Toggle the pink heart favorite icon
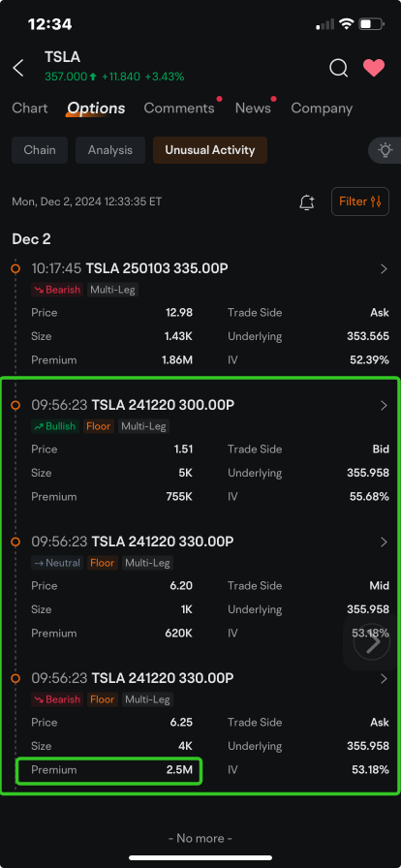The height and width of the screenshot is (868, 401). 374,68
